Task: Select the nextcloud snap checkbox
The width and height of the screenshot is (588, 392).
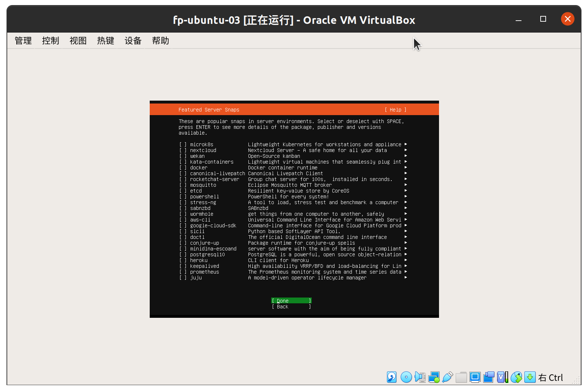Action: [183, 150]
